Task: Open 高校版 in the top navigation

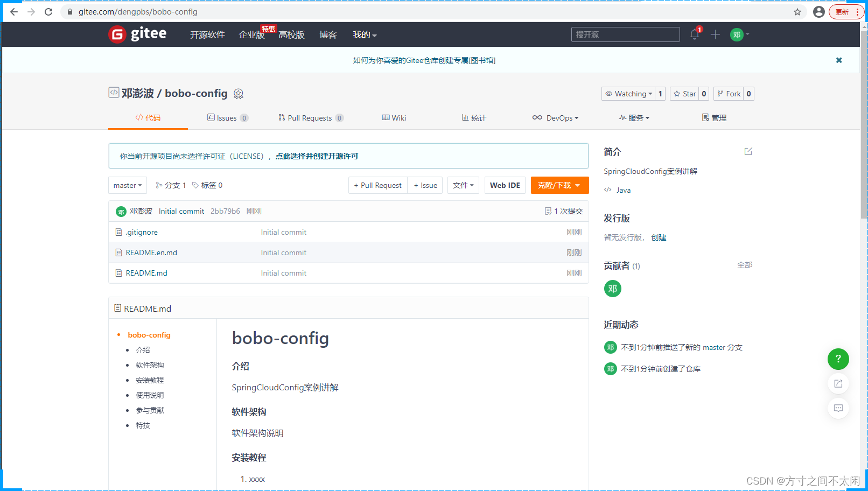Action: click(x=292, y=34)
